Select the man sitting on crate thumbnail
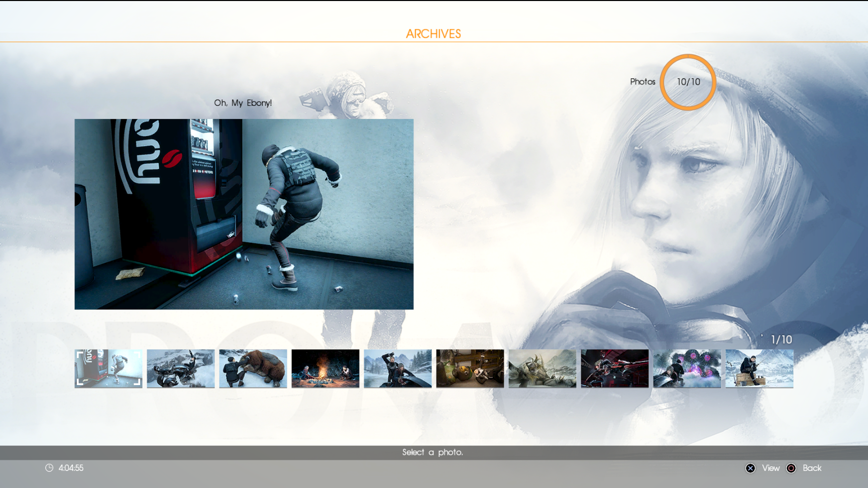The width and height of the screenshot is (868, 488). [x=759, y=369]
